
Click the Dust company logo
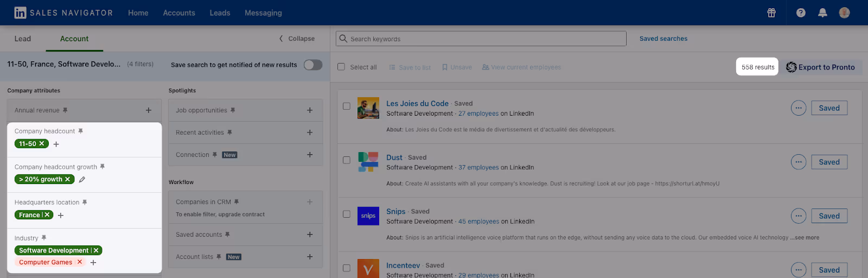pyautogui.click(x=368, y=162)
